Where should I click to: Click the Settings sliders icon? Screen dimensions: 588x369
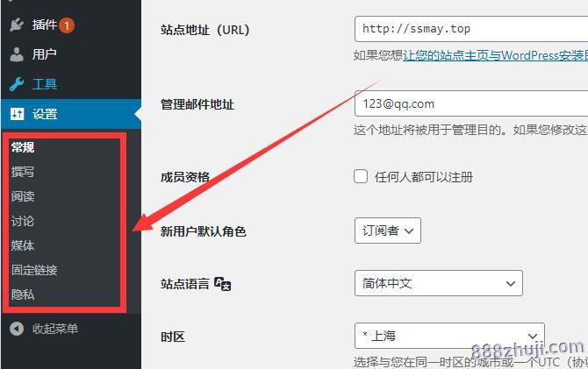pos(17,114)
